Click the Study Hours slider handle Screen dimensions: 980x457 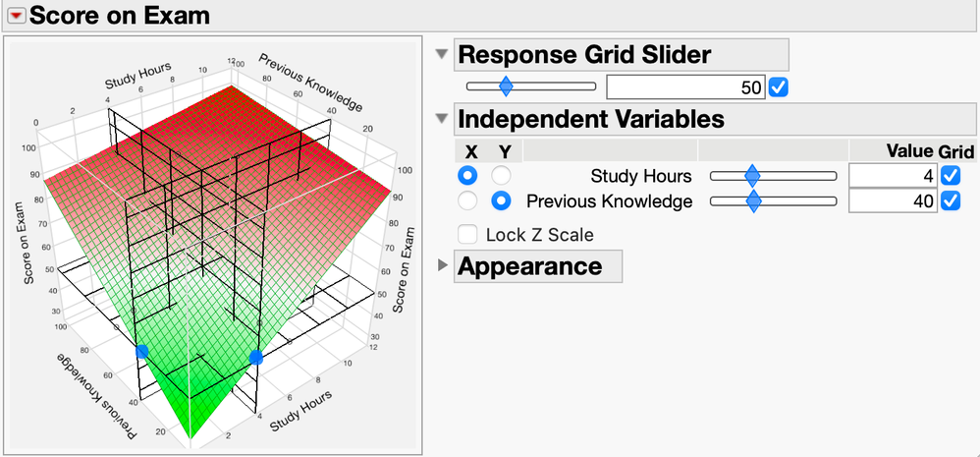752,176
